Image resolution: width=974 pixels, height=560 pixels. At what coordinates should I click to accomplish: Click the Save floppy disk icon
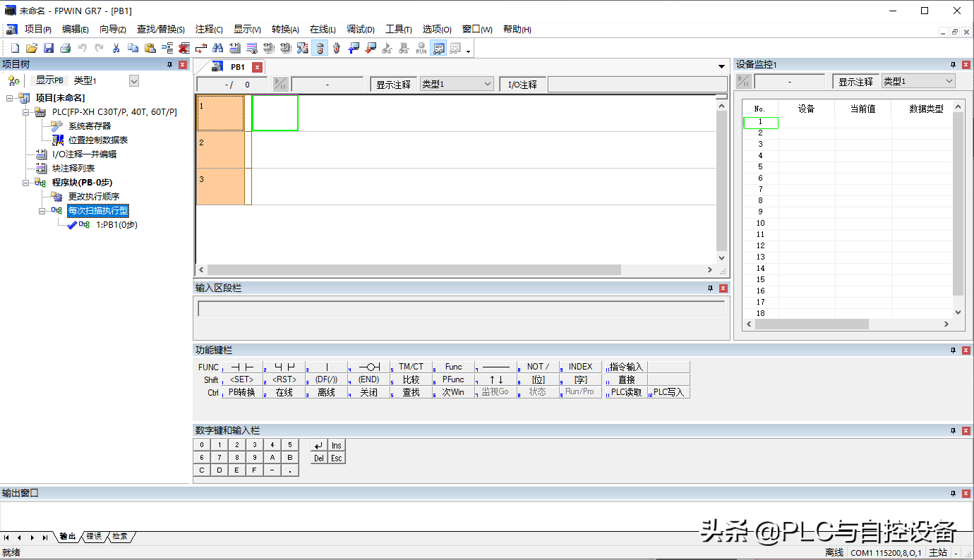tap(49, 48)
